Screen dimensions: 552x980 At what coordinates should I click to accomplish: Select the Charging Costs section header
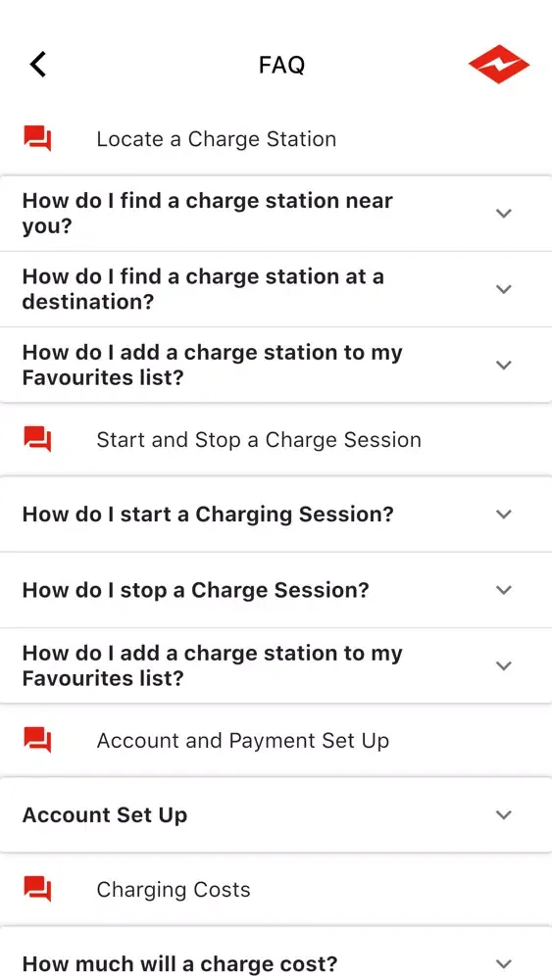click(174, 890)
